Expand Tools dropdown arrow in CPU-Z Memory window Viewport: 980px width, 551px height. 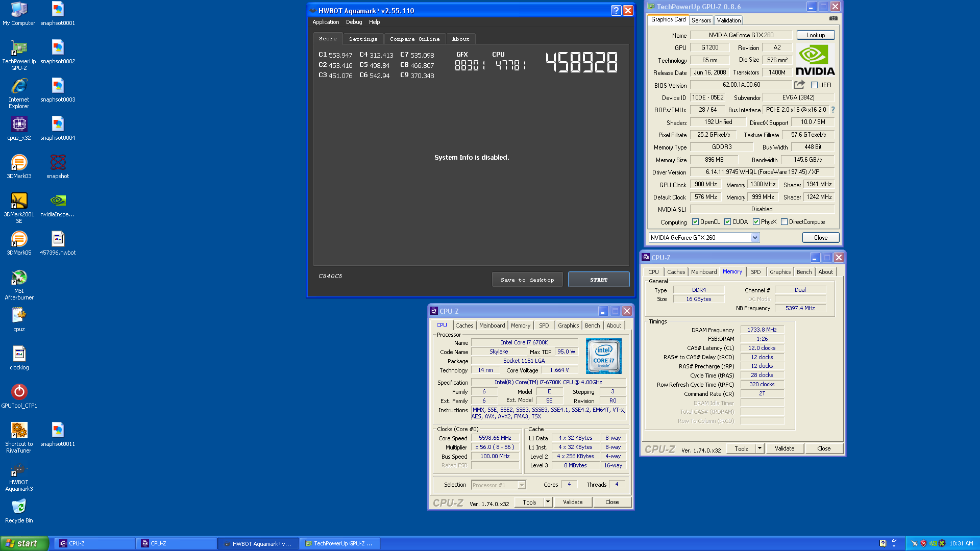(759, 449)
